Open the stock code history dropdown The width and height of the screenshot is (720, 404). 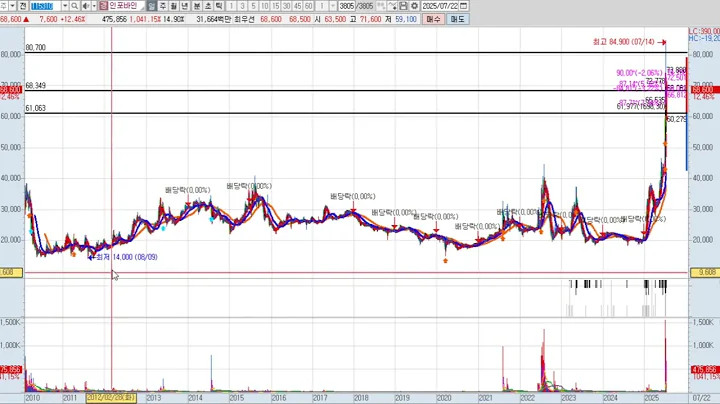click(65, 6)
